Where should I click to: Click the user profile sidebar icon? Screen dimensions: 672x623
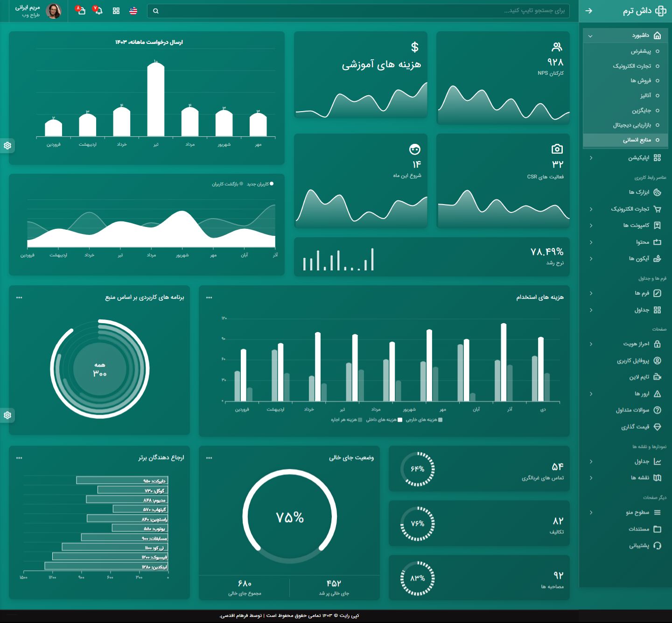tap(657, 361)
